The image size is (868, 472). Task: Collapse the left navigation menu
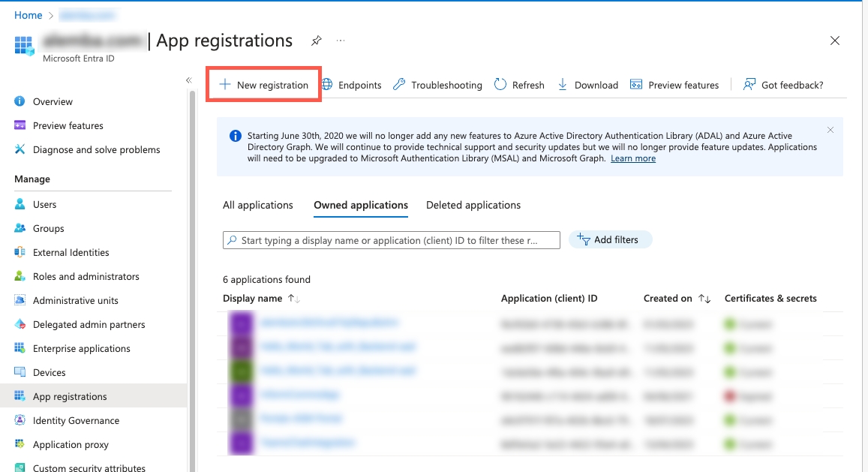coord(189,80)
